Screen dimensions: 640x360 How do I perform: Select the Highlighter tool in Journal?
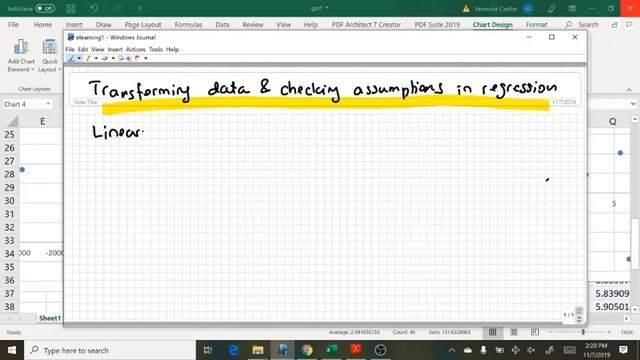click(88, 58)
